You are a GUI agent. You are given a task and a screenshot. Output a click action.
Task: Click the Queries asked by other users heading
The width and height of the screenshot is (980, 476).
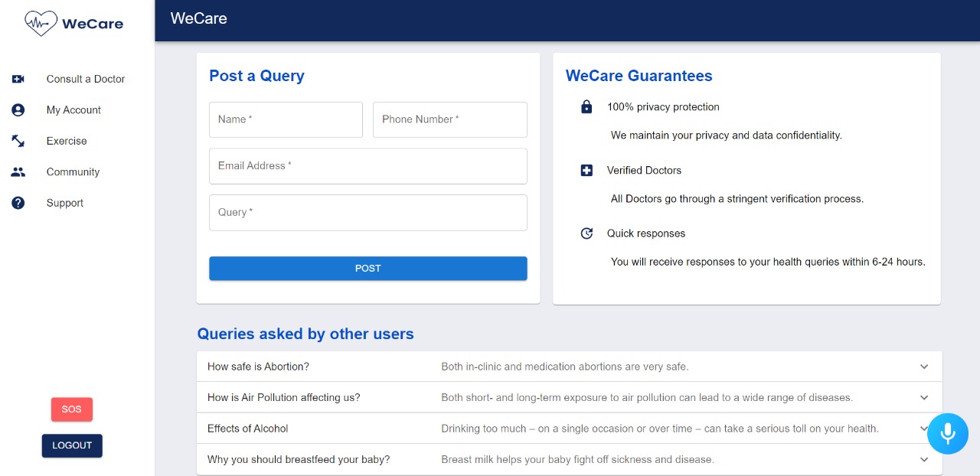[305, 334]
